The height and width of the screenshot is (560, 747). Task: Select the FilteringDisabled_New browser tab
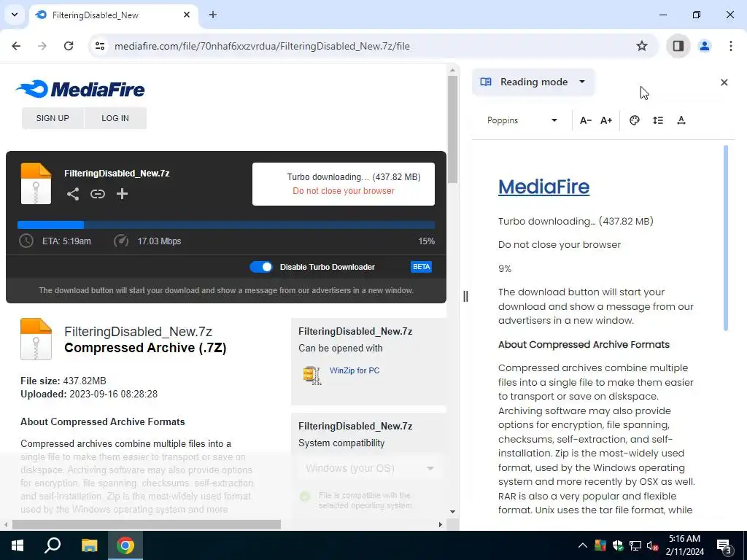coord(114,15)
